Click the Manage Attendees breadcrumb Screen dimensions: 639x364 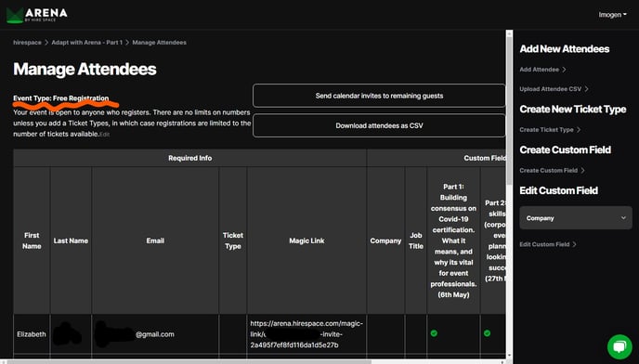(160, 43)
